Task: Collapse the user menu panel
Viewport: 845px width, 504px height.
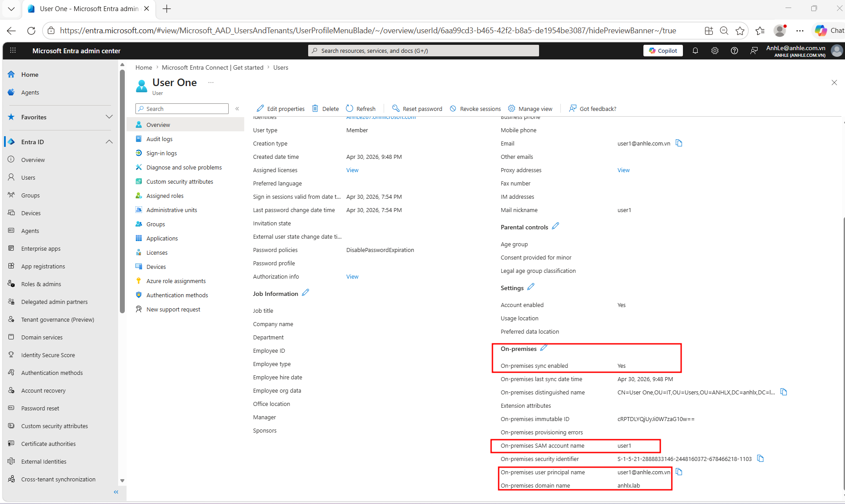Action: coord(238,109)
